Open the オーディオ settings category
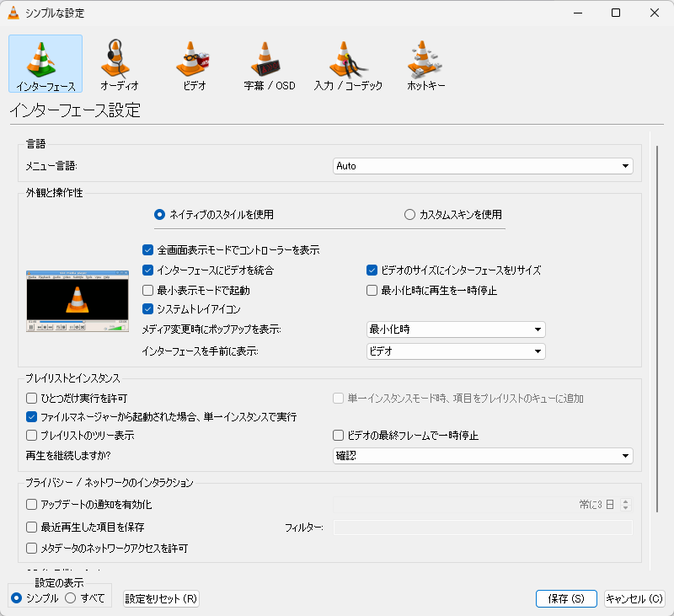Image resolution: width=674 pixels, height=616 pixels. [x=120, y=63]
